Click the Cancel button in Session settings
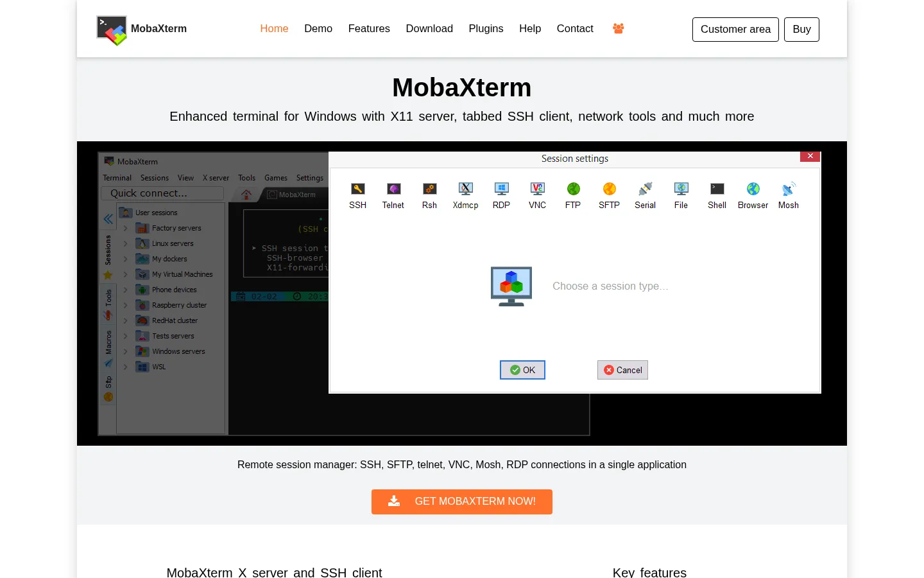 coord(622,370)
